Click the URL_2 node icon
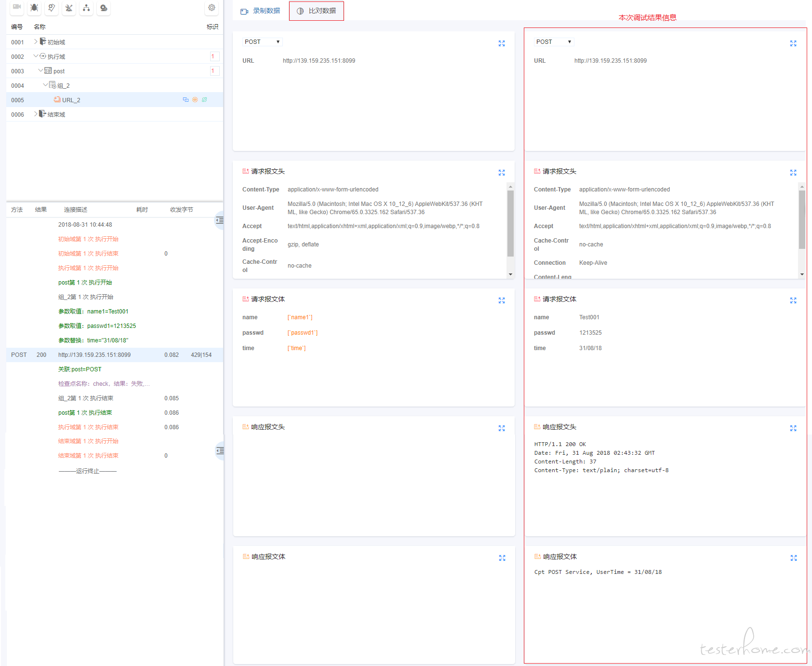This screenshot has height=666, width=812. pos(57,99)
